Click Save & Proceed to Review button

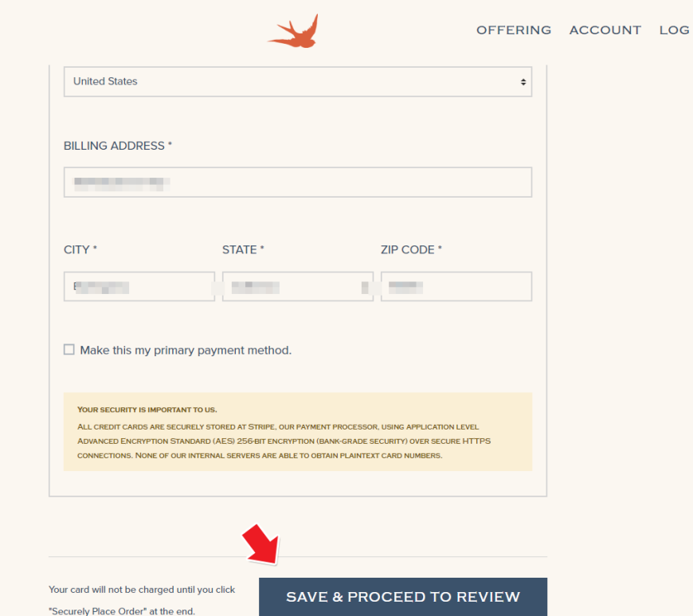tap(403, 597)
